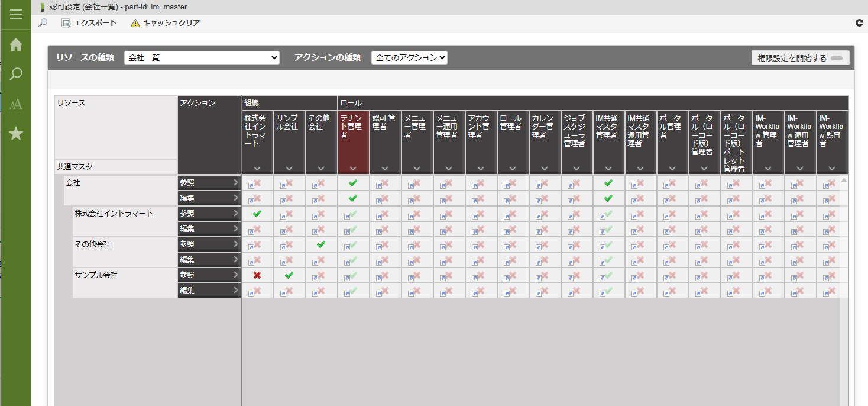Click the エクスポート export button
868x406 pixels.
click(89, 23)
